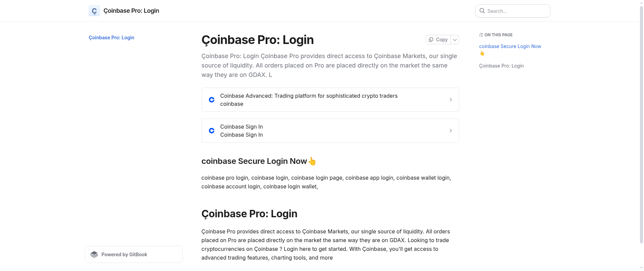Image resolution: width=644 pixels, height=271 pixels.
Task: Click the search magnifier icon
Action: point(482,11)
